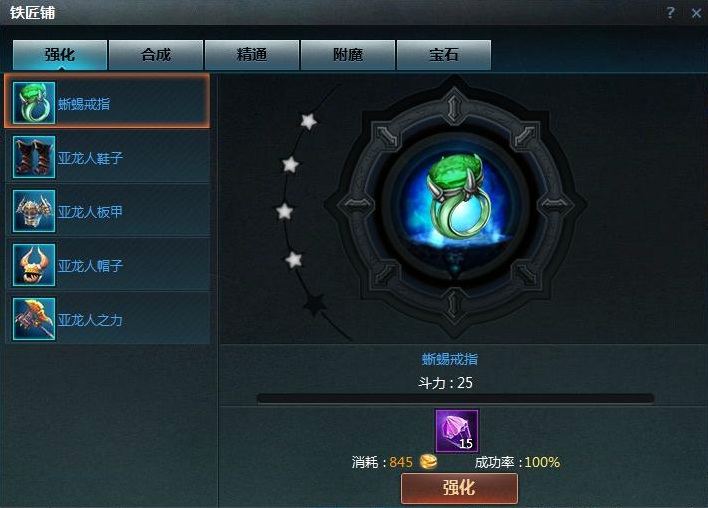Image resolution: width=708 pixels, height=508 pixels.
Task: Click the orange 强化 button
Action: (x=459, y=488)
